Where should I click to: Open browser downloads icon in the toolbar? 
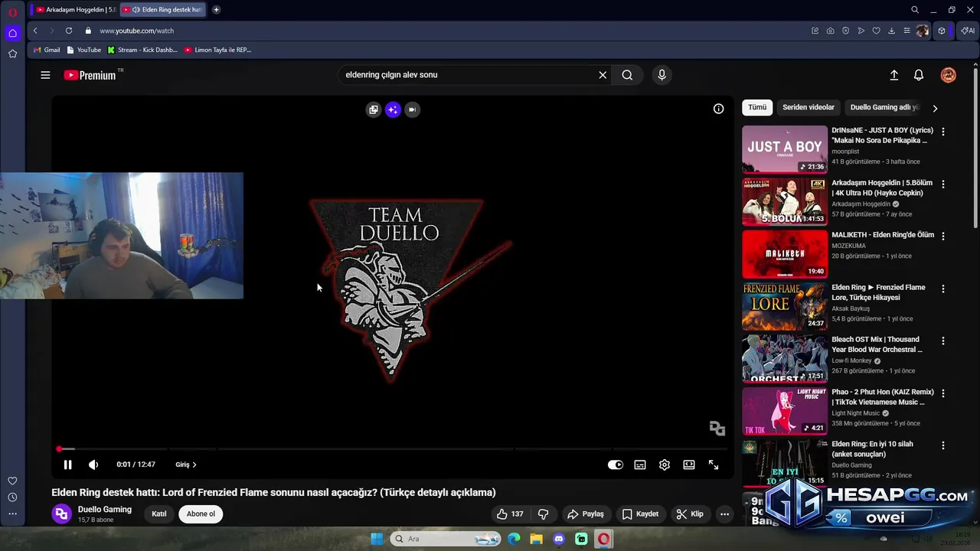click(892, 31)
